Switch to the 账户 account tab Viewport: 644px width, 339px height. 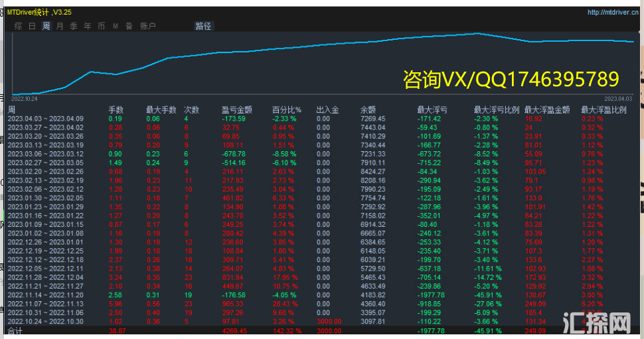pyautogui.click(x=148, y=26)
